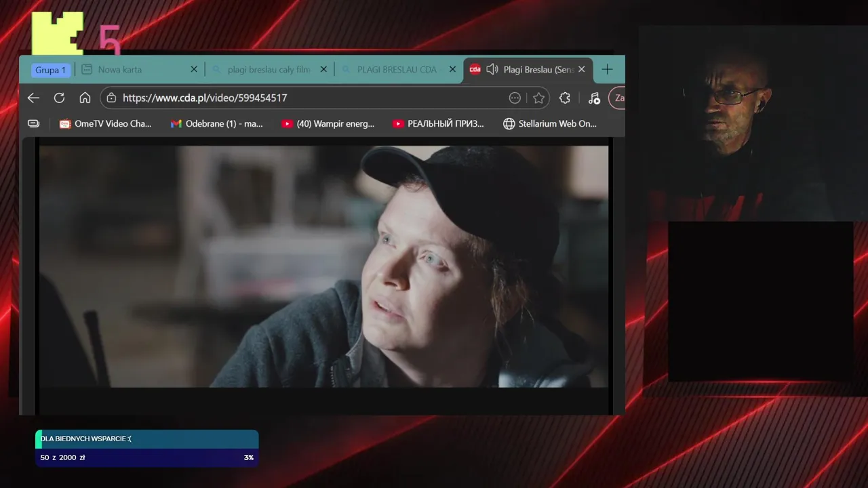This screenshot has width=868, height=488.
Task: Open the browser extensions puzzle icon
Action: (565, 98)
